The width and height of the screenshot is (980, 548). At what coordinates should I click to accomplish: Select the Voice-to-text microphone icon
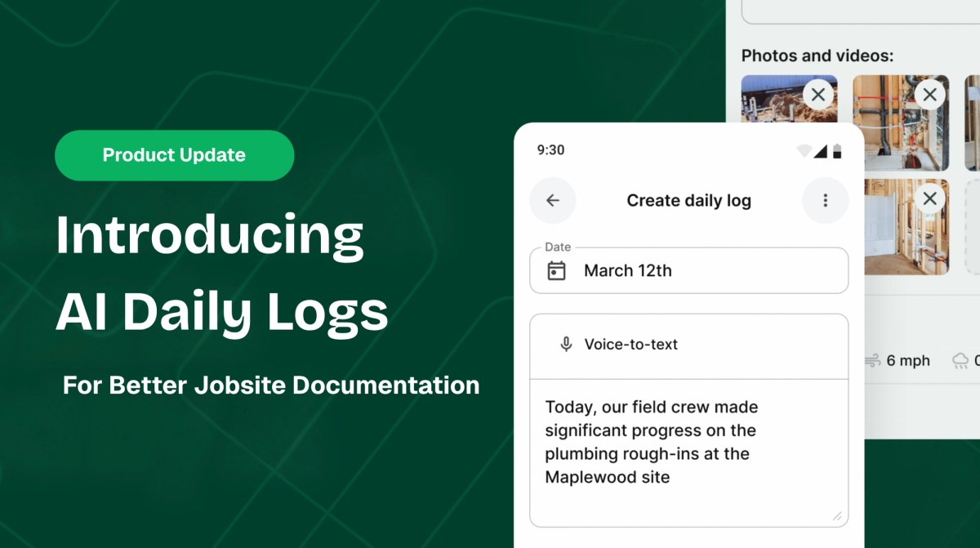(x=565, y=344)
